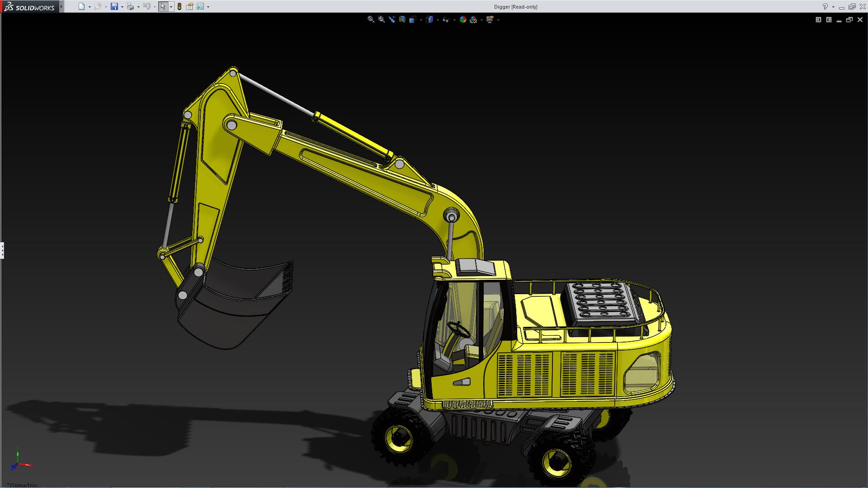
Task: Open the Hide/Show Items dropdown
Action: pyautogui.click(x=454, y=20)
